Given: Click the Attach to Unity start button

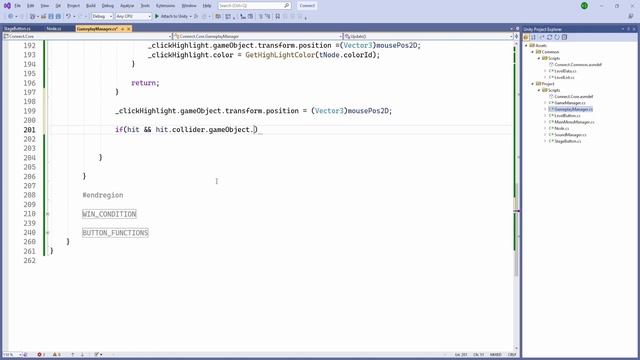Looking at the screenshot, I should click(171, 16).
